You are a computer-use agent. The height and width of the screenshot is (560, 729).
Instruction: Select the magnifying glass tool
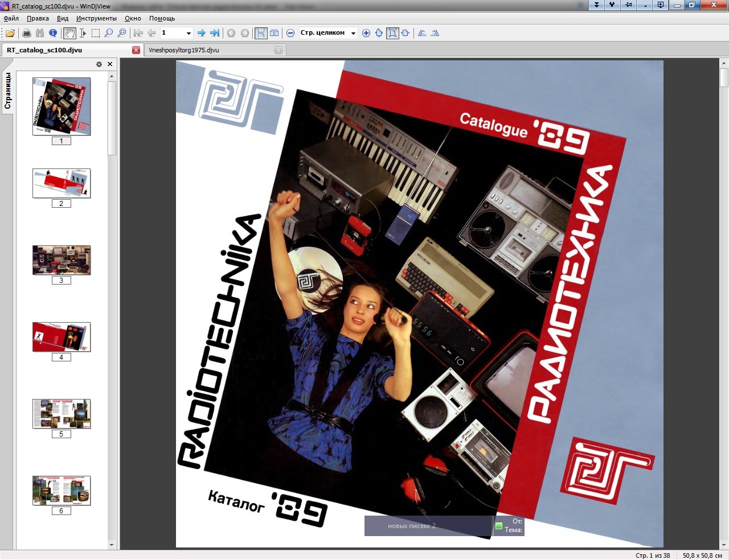pos(109,33)
